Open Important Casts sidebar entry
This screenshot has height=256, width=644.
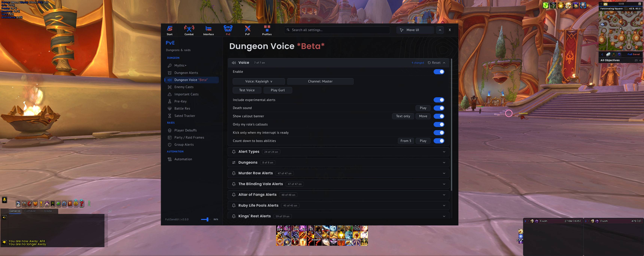tap(192, 94)
